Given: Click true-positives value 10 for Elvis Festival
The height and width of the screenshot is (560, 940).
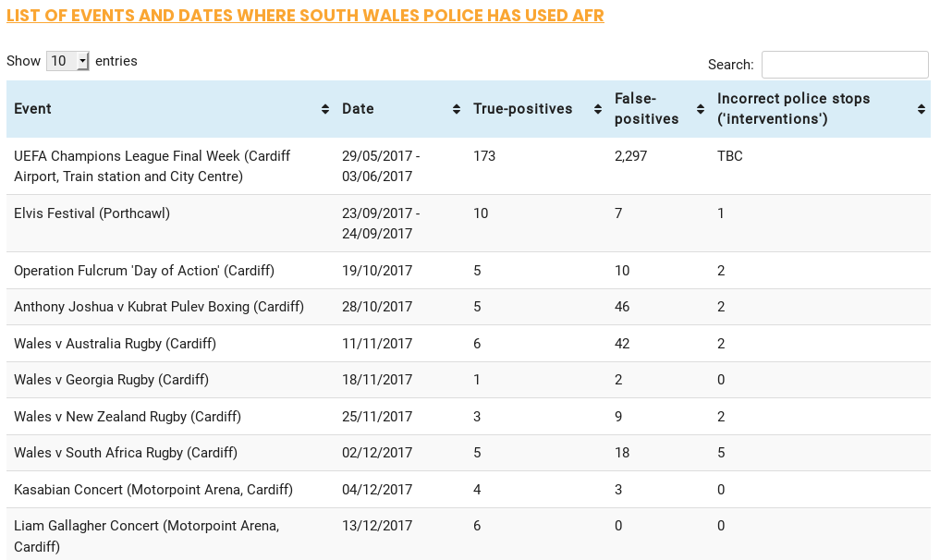Looking at the screenshot, I should (x=481, y=213).
